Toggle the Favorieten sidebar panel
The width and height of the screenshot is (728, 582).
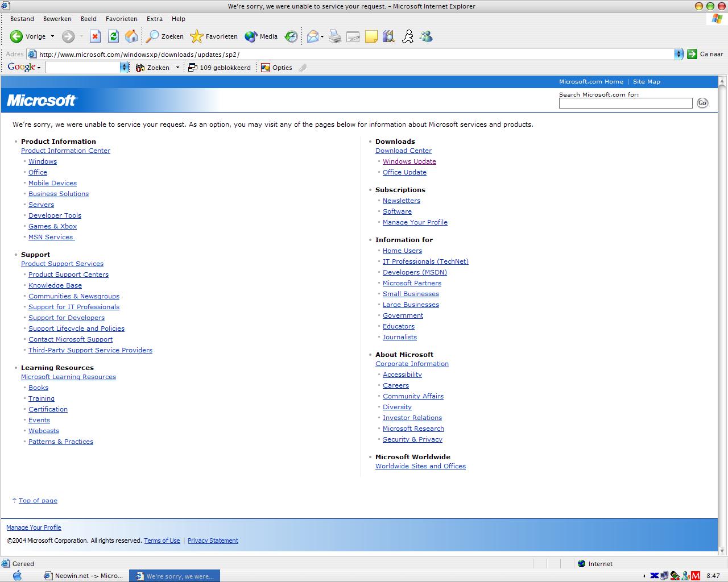[x=213, y=36]
